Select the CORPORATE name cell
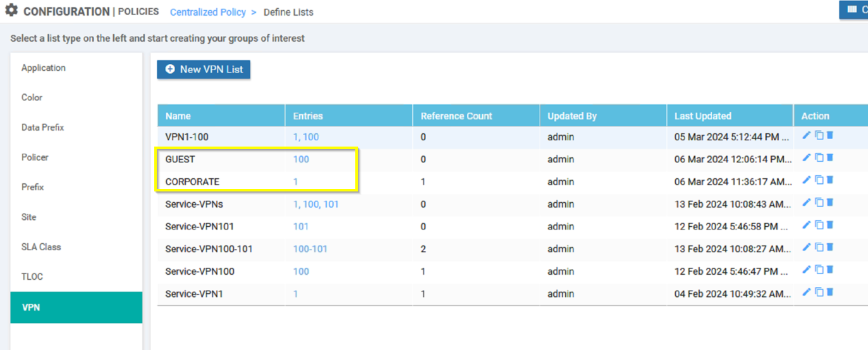The height and width of the screenshot is (350, 868). point(192,181)
